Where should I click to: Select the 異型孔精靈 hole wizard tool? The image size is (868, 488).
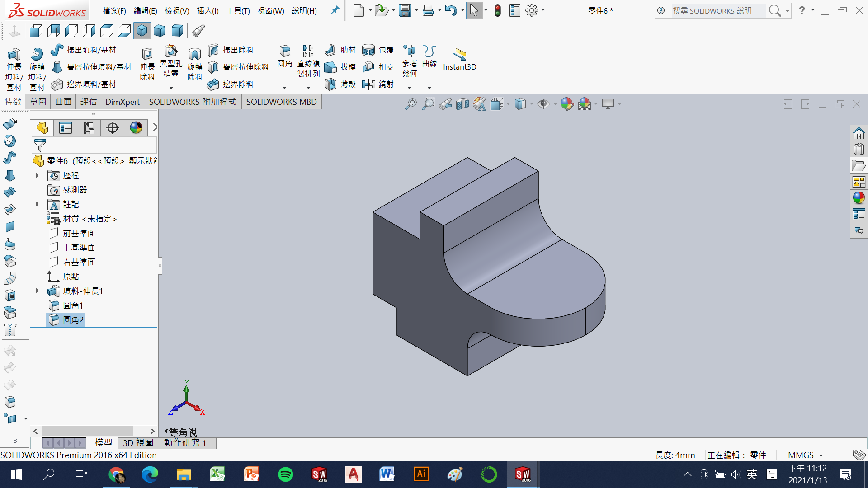171,51
